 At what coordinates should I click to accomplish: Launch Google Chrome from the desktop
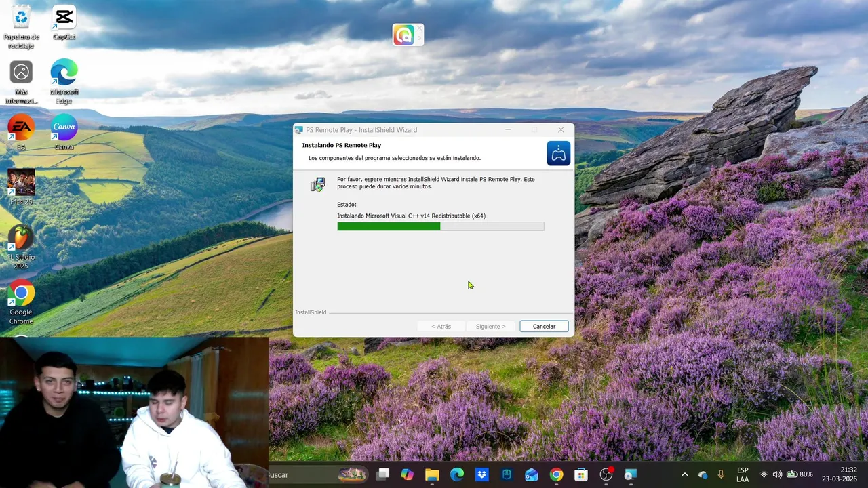[21, 302]
